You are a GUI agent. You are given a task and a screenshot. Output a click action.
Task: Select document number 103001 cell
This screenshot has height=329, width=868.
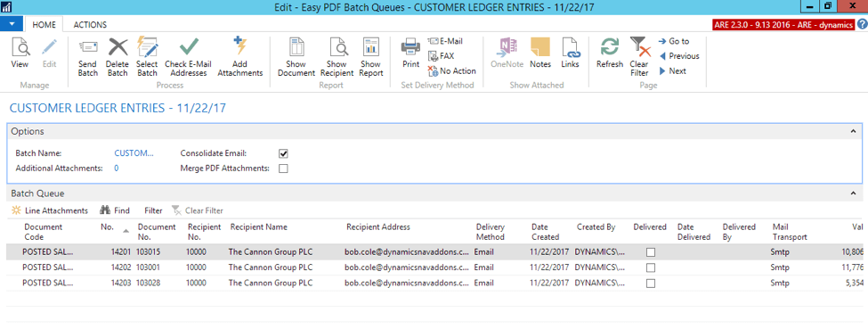pyautogui.click(x=148, y=267)
